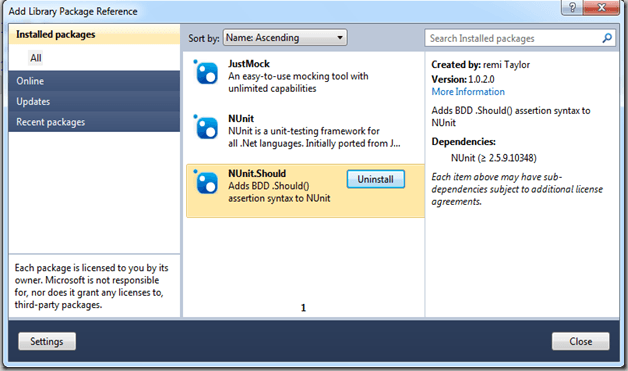The width and height of the screenshot is (628, 371).
Task: Click the bottom Close button
Action: 580,341
